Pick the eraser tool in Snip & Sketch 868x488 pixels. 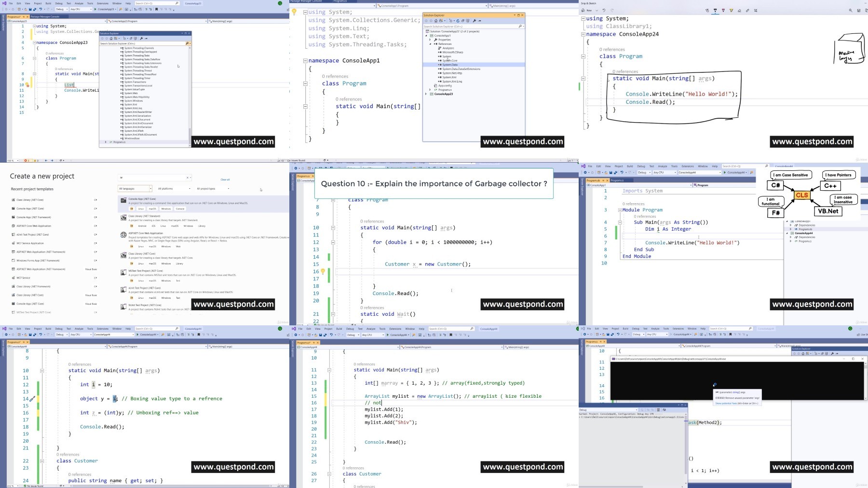739,10
